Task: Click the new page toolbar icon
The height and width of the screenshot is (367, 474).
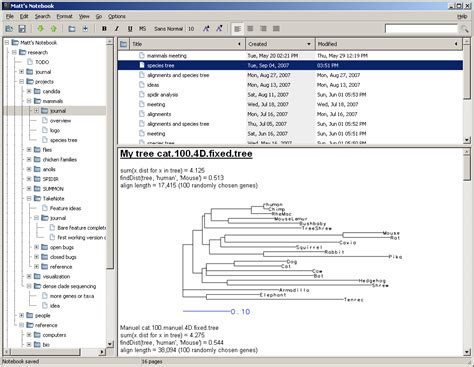Action: [85, 29]
